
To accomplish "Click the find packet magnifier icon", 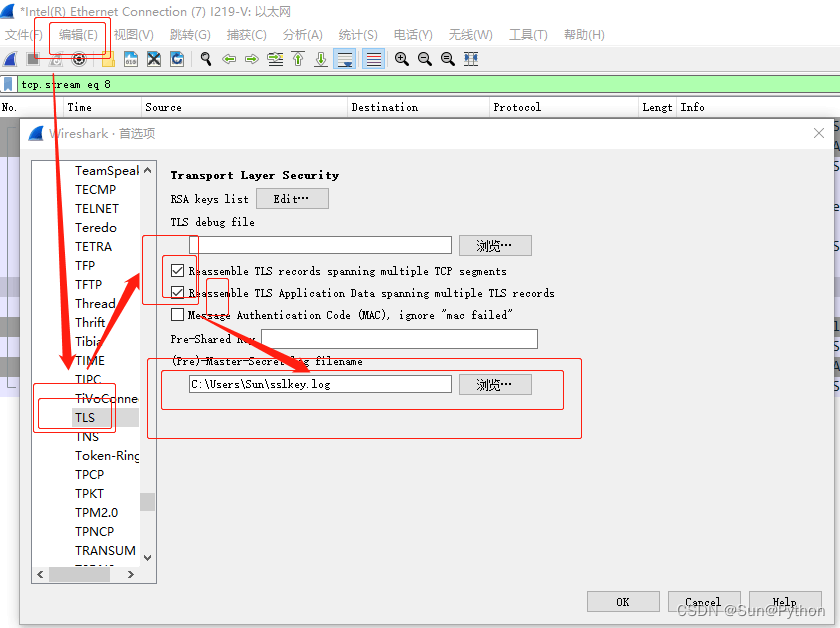I will pyautogui.click(x=206, y=59).
